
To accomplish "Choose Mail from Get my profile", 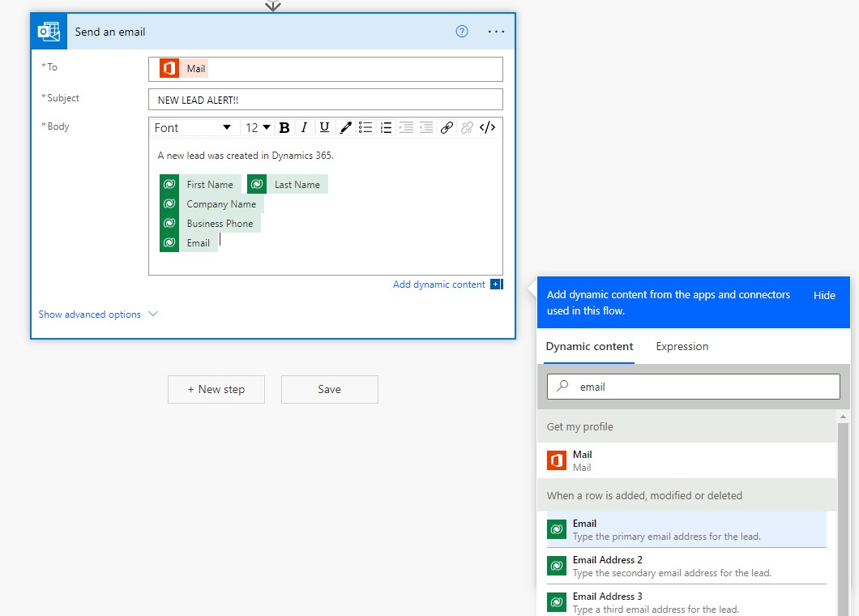I will [687, 460].
